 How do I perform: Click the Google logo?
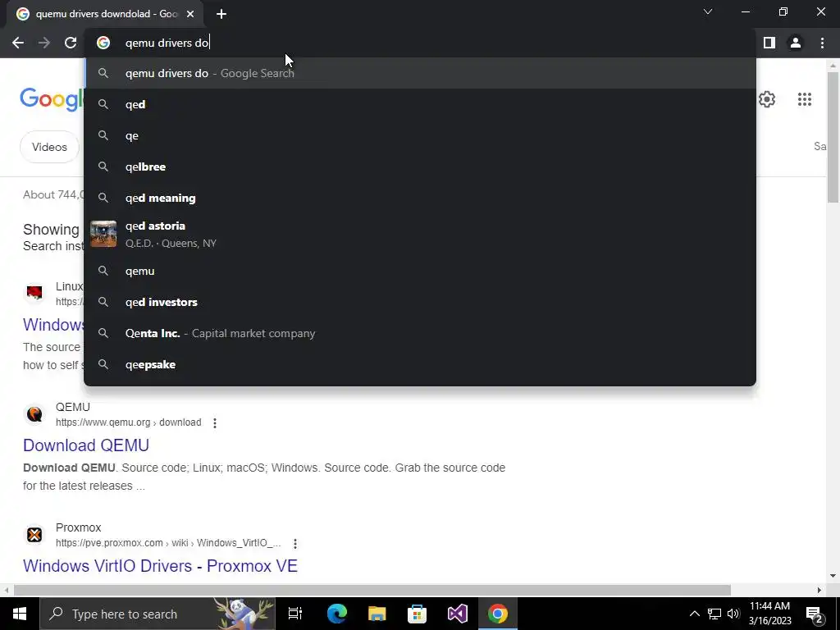tap(52, 99)
